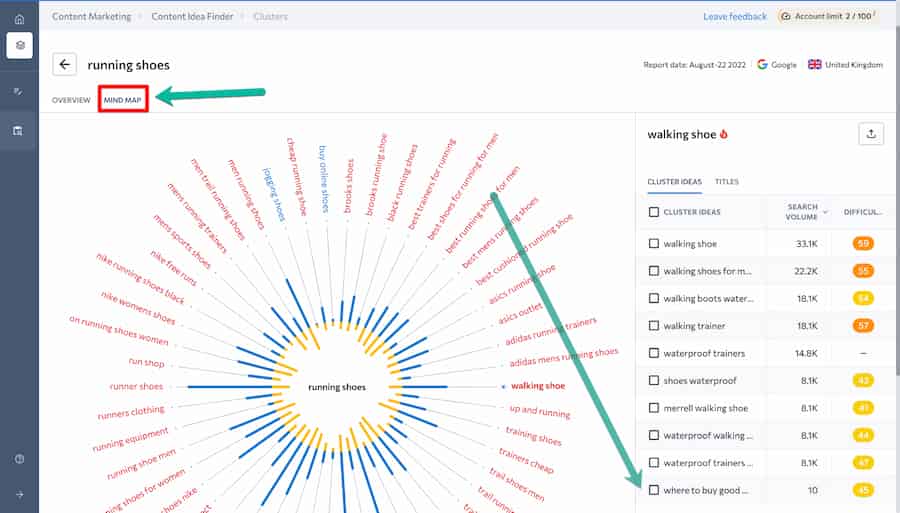Select the layers icon in sidebar
This screenshot has height=513, width=900.
[20, 45]
